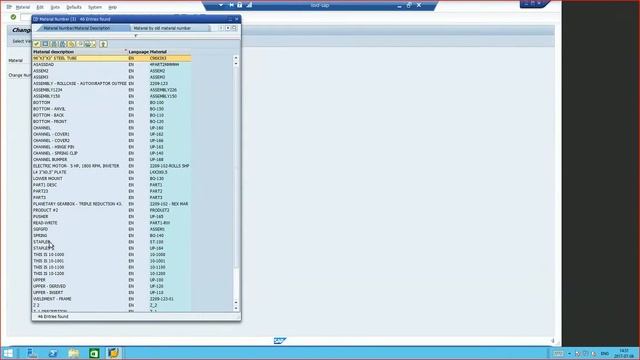The width and height of the screenshot is (640, 360).
Task: Select the THIS IS 10-1200 row
Action: click(112, 273)
